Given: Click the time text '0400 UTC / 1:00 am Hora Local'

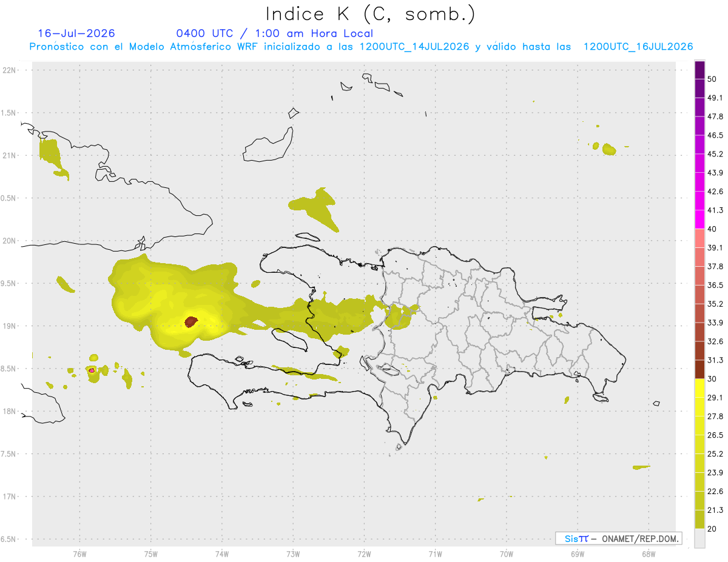Looking at the screenshot, I should tap(274, 33).
